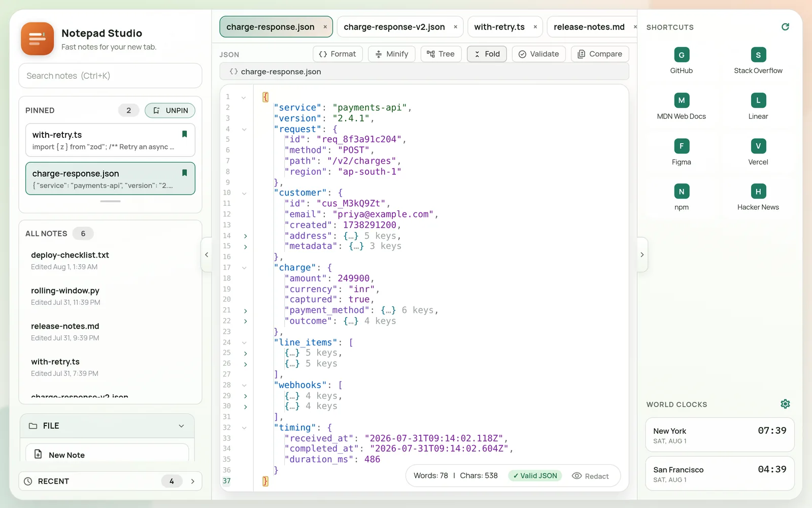This screenshot has width=812, height=508.
Task: Click line number 37 in the gutter
Action: (x=226, y=481)
